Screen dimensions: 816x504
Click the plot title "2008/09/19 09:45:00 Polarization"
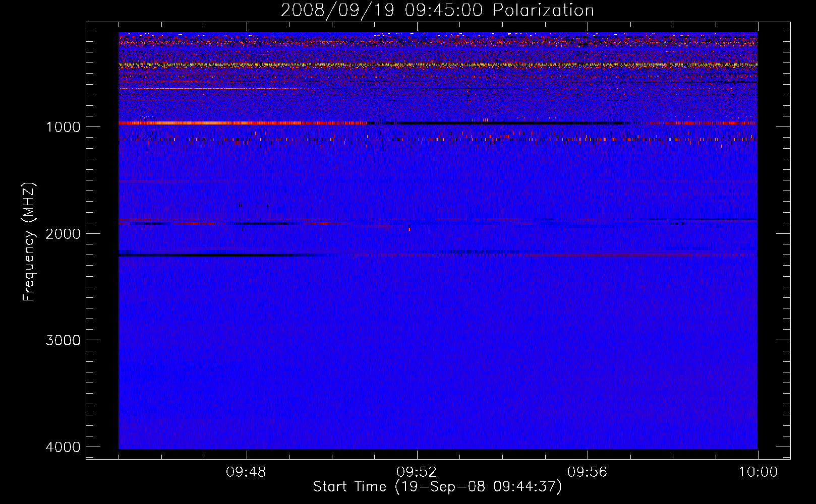click(437, 10)
